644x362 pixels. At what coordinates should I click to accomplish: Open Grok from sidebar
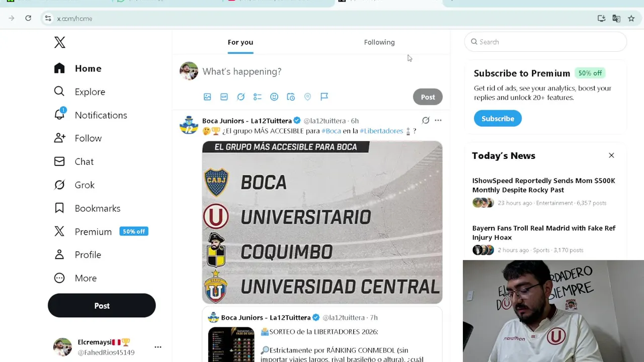[74, 185]
